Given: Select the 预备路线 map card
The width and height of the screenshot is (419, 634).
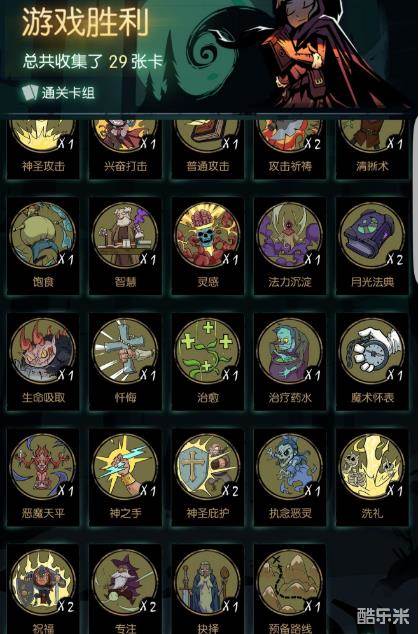Looking at the screenshot, I should click(290, 589).
